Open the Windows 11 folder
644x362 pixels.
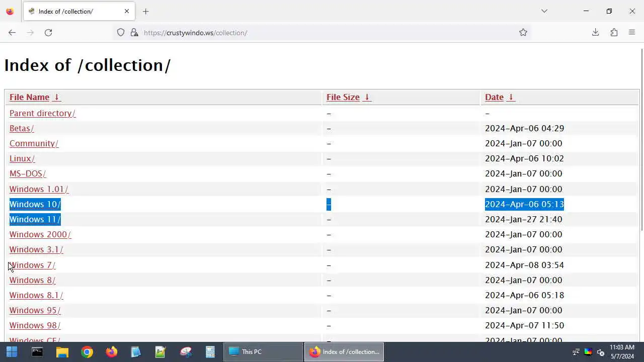[35, 219]
